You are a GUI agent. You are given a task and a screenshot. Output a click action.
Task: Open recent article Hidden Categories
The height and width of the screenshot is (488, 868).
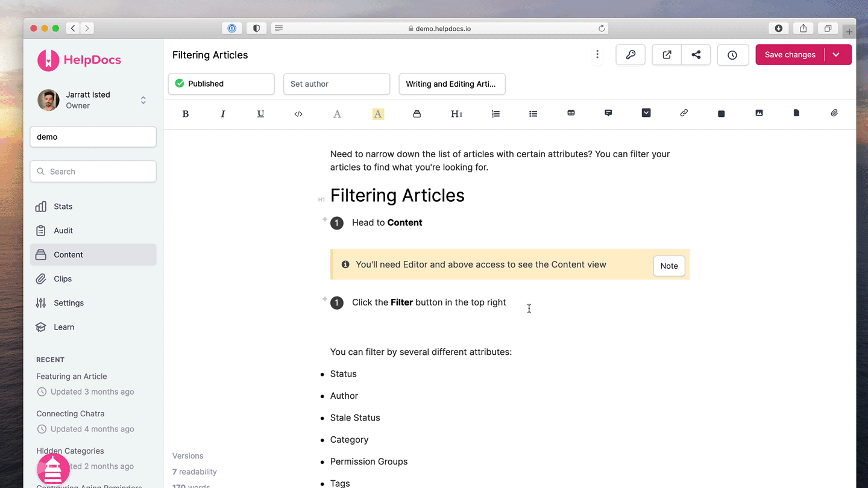tap(70, 451)
